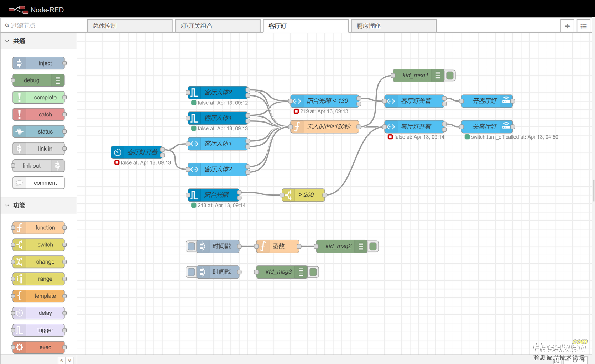Select the 客厅灯开着 poll state node
595x364 pixels.
[x=137, y=152]
